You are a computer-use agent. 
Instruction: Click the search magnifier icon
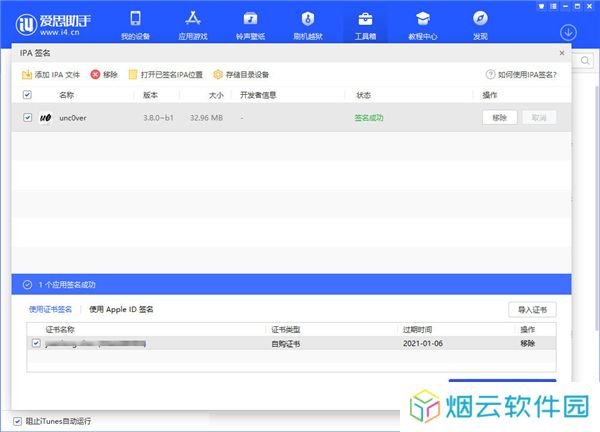tap(585, 60)
